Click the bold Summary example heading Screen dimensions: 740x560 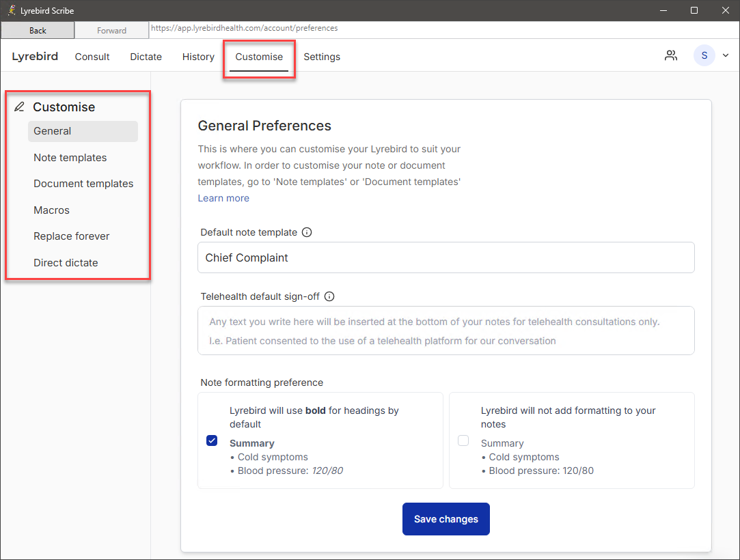[x=252, y=443]
